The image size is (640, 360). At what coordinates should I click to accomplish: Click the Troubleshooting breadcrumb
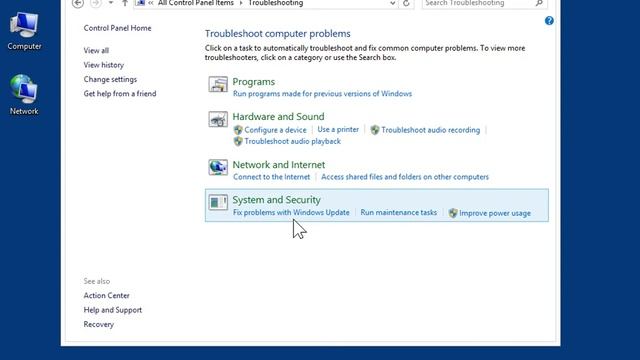276,3
